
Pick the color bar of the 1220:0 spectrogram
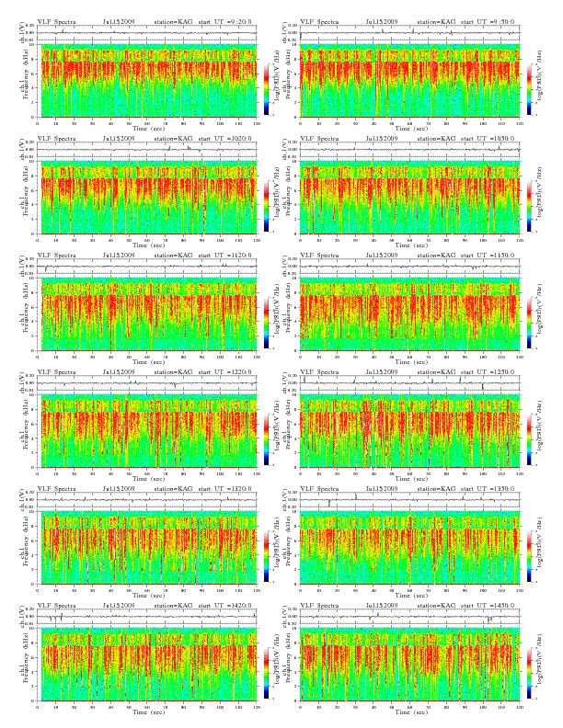(266, 439)
